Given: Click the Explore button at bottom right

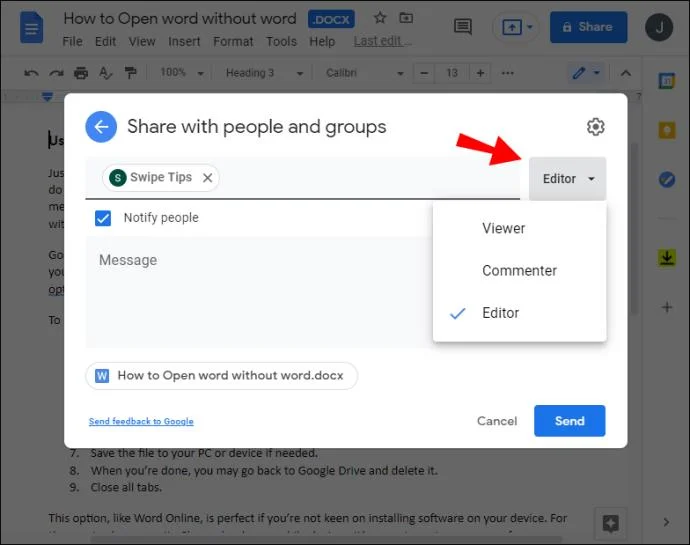Looking at the screenshot, I should pyautogui.click(x=610, y=523).
